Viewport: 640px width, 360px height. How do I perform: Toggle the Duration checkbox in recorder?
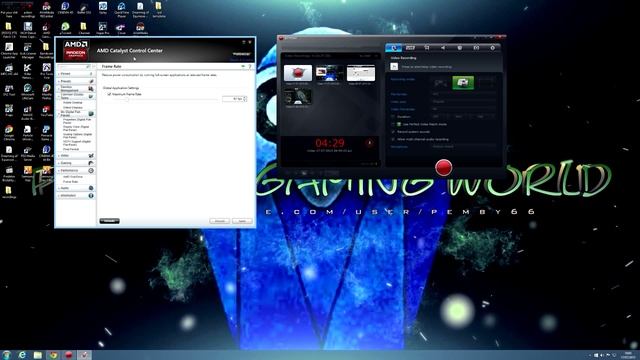tap(393, 117)
